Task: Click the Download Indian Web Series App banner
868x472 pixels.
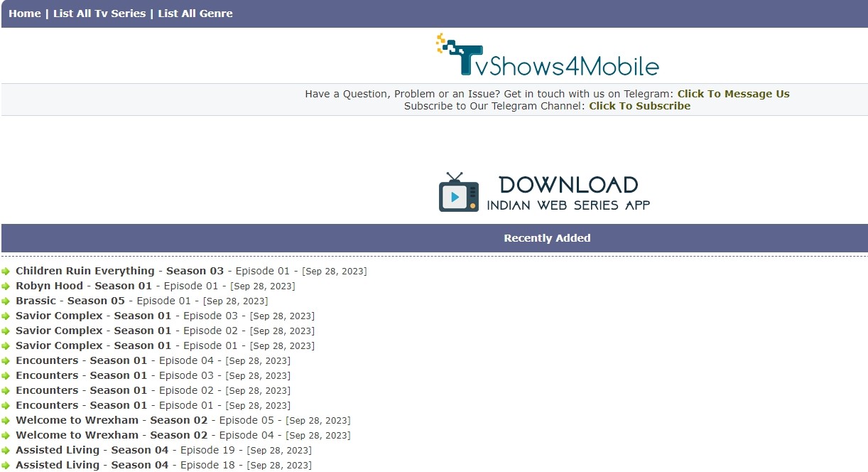Action: [x=545, y=192]
